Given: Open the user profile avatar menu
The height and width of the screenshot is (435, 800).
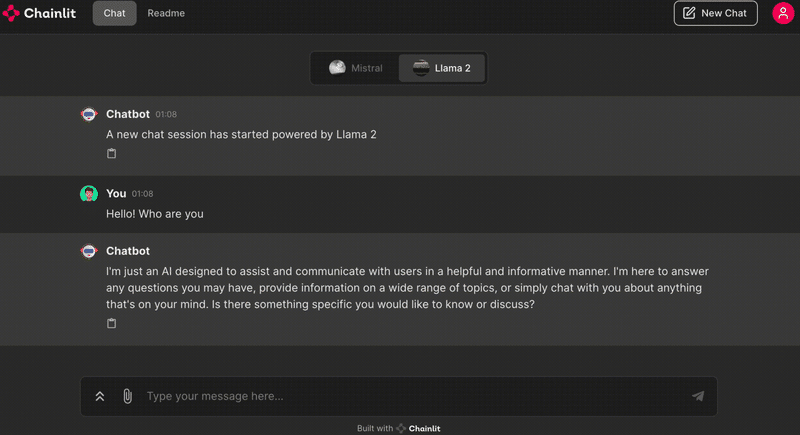Looking at the screenshot, I should [783, 13].
